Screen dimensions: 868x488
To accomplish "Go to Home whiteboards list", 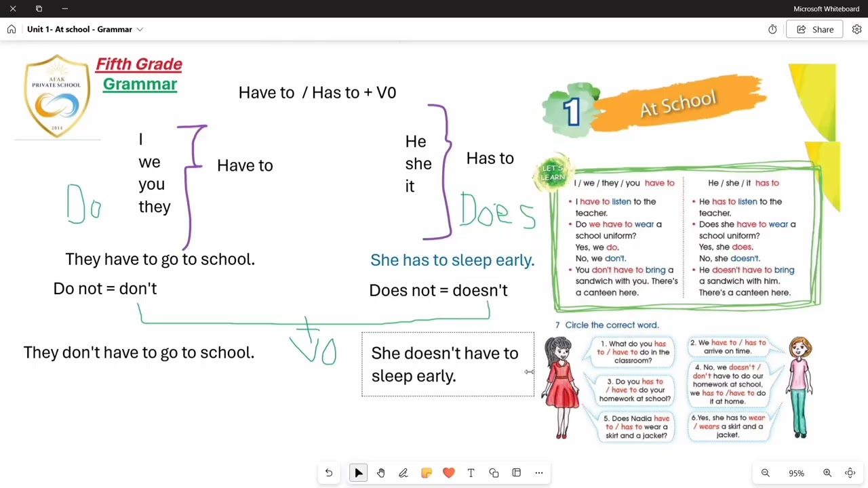I will tap(12, 29).
